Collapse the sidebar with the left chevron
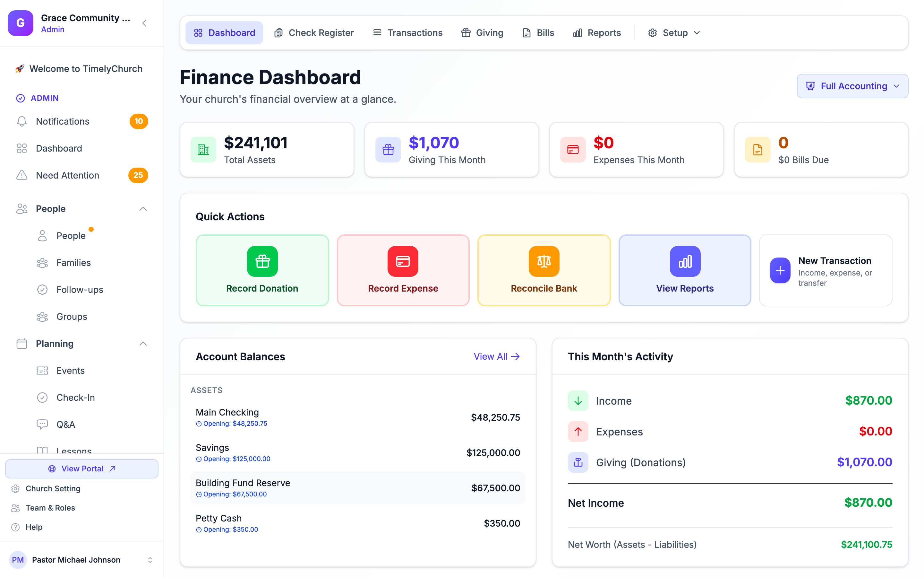 (145, 23)
